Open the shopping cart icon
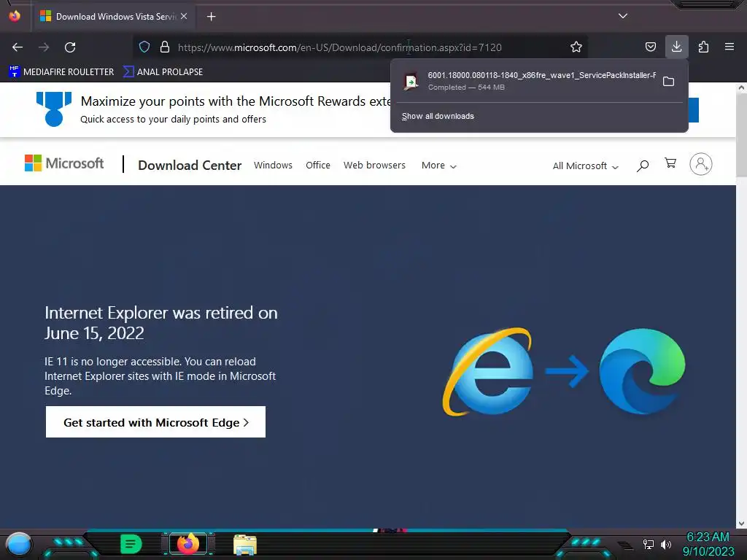747x560 pixels. coord(670,163)
